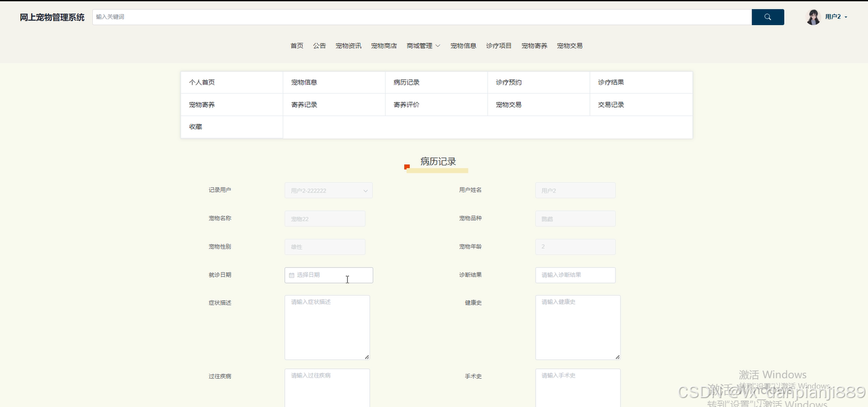Click the 病历记录 page heading
This screenshot has width=868, height=407.
coord(438,162)
